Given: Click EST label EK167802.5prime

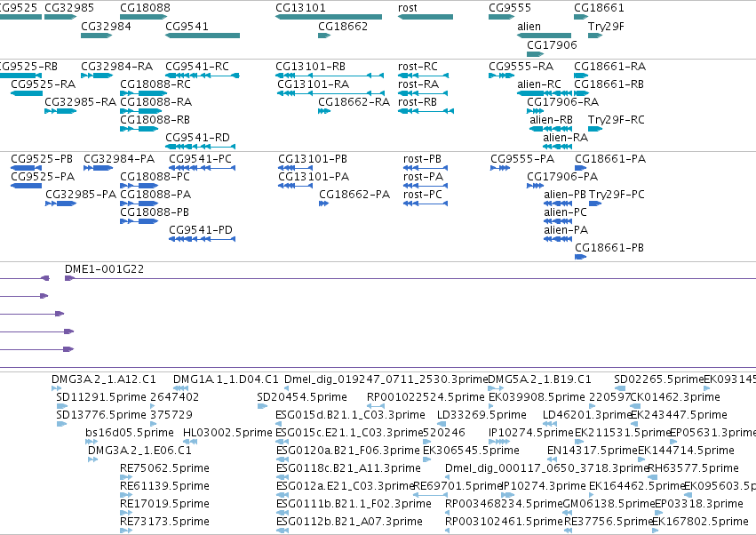Looking at the screenshot, I should pyautogui.click(x=700, y=521).
